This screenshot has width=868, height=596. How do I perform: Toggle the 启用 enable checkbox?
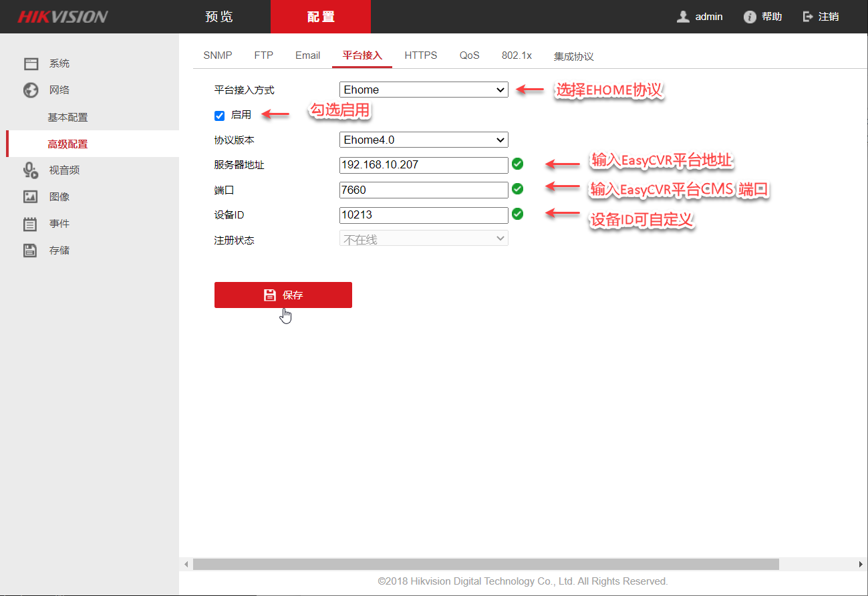coord(219,116)
